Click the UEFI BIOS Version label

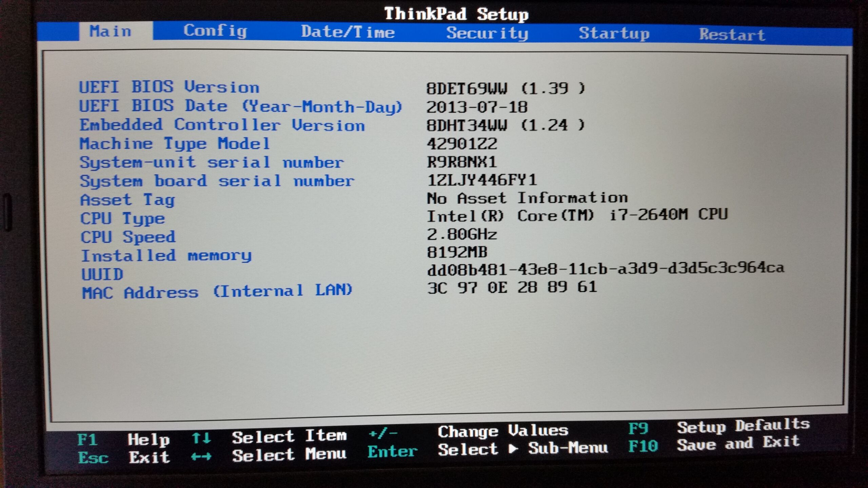(x=169, y=87)
